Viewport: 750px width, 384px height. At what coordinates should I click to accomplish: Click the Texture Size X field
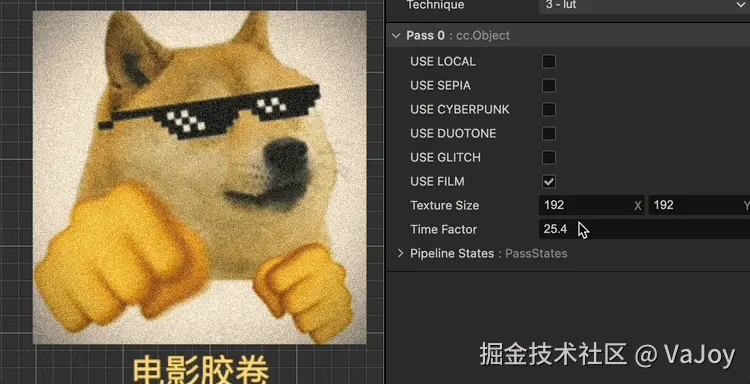pos(592,205)
